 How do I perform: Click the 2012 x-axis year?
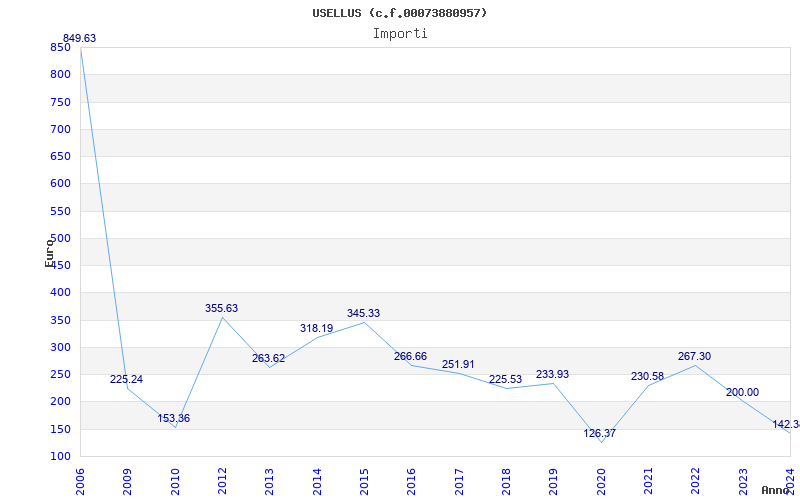222,482
